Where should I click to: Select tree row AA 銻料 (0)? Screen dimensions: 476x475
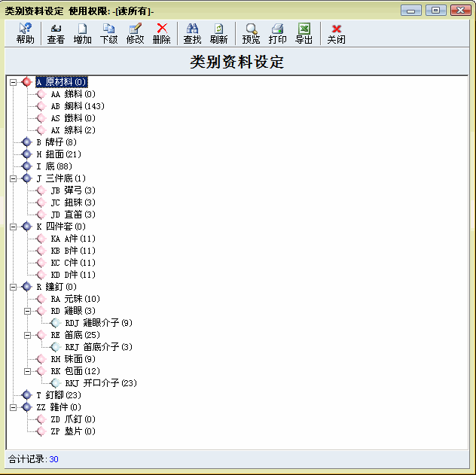point(73,94)
